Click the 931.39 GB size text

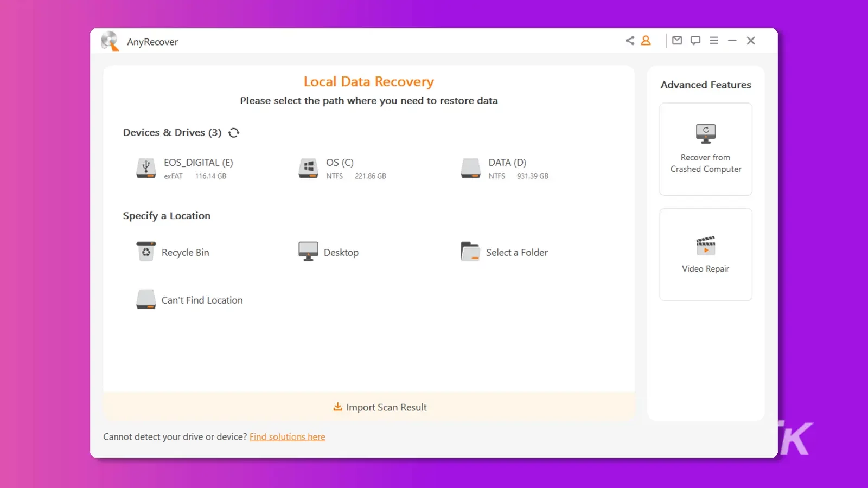533,176
